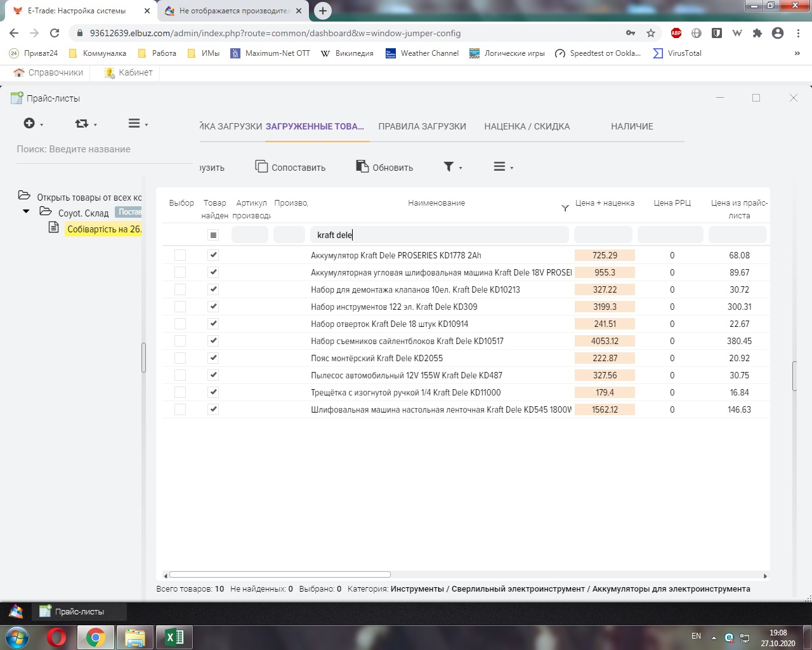Viewport: 812px width, 650px height.
Task: Open Excel from the Windows taskbar
Action: coord(174,637)
